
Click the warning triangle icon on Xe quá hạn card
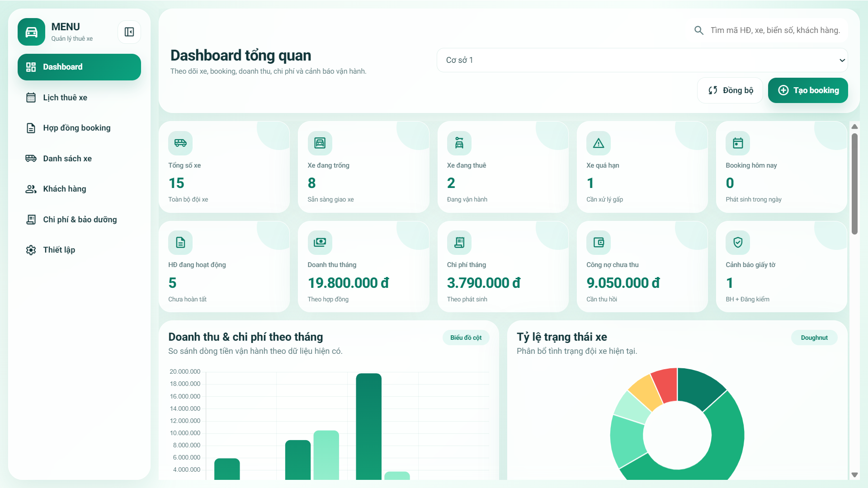click(x=599, y=143)
